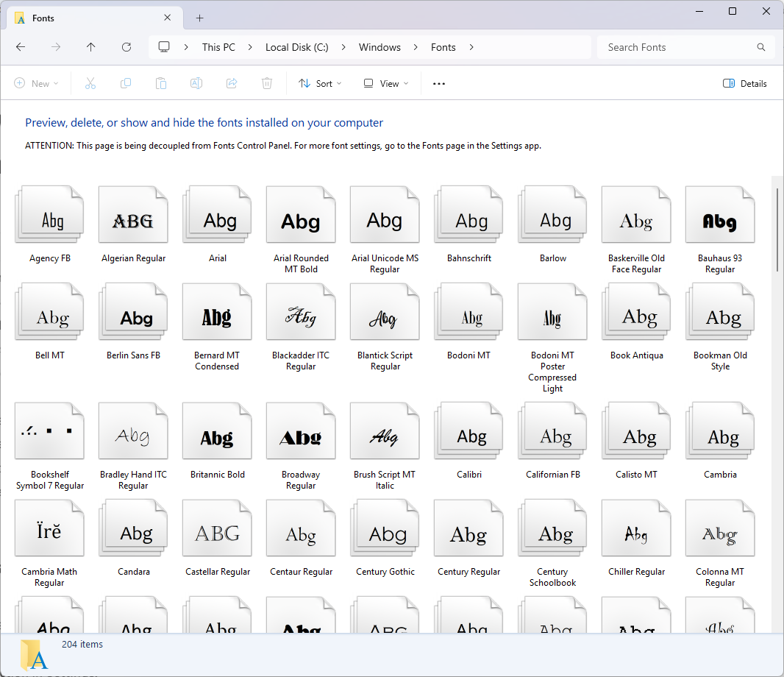Select the Chiller Regular font icon

click(636, 528)
